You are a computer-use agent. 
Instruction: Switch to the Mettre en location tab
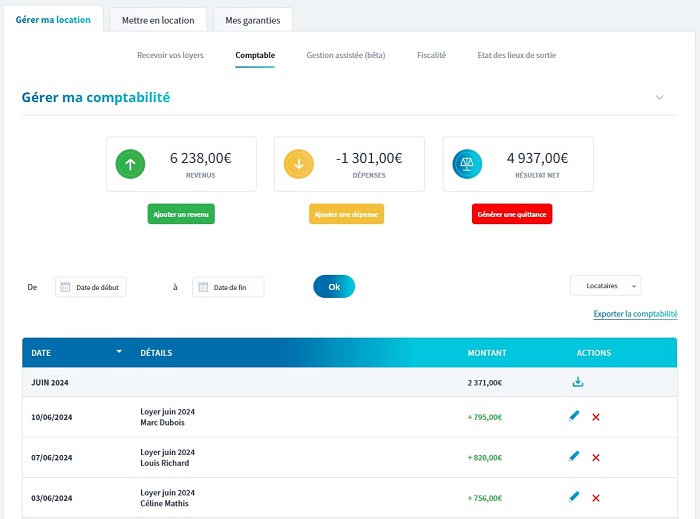158,20
